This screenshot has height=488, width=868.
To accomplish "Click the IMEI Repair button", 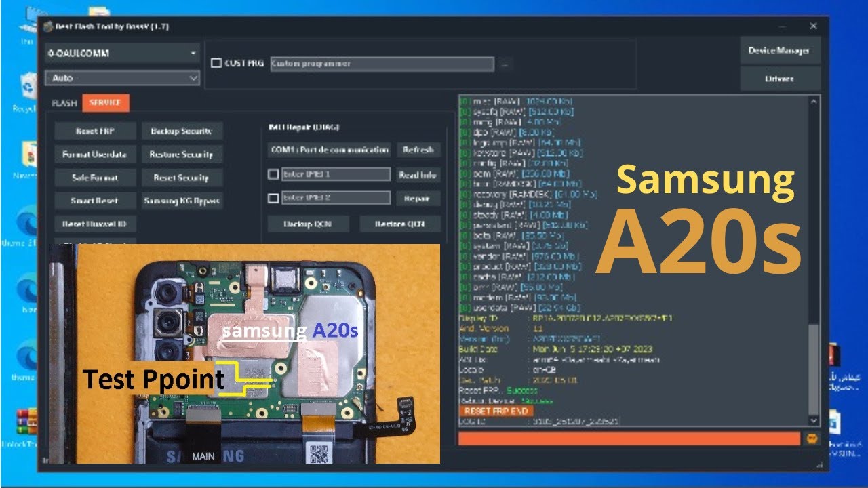I will 418,199.
